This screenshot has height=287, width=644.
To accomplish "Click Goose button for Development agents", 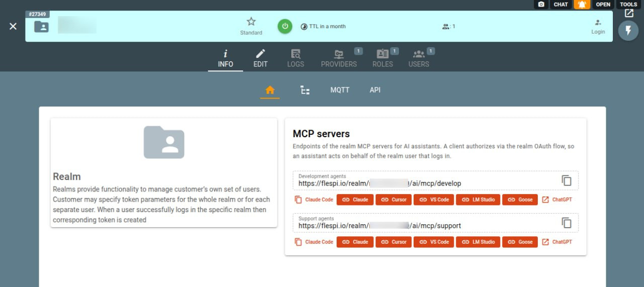I will 520,200.
